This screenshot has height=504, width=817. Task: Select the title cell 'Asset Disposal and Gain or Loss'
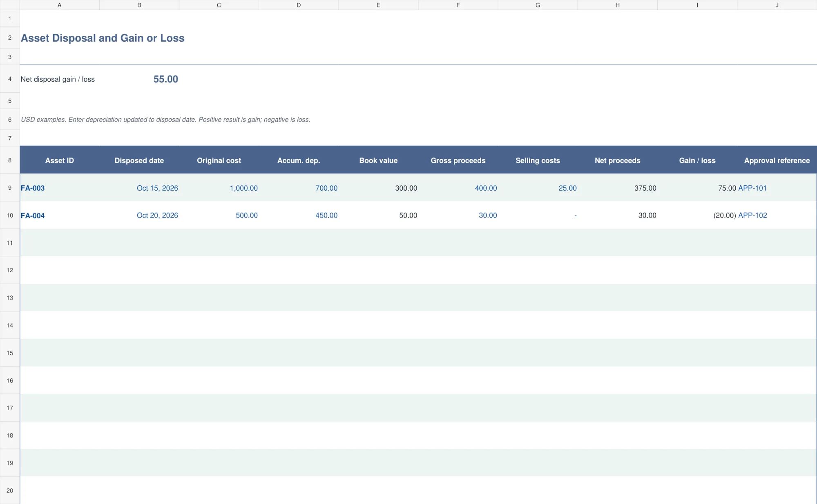pos(103,38)
